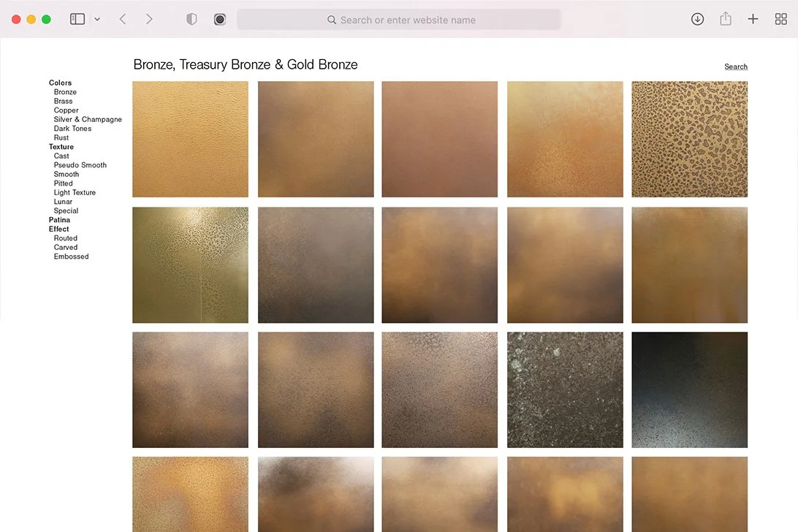Open the Special texture filter
This screenshot has width=798, height=532.
[x=66, y=210]
